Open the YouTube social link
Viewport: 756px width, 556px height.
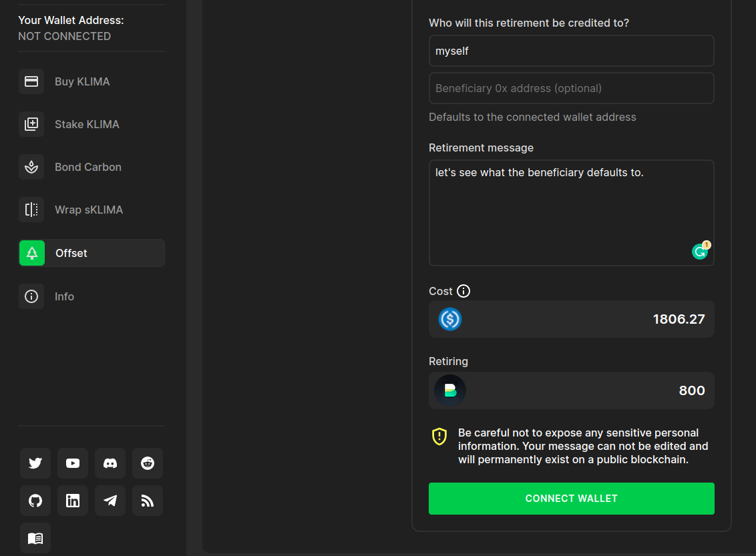coord(73,463)
